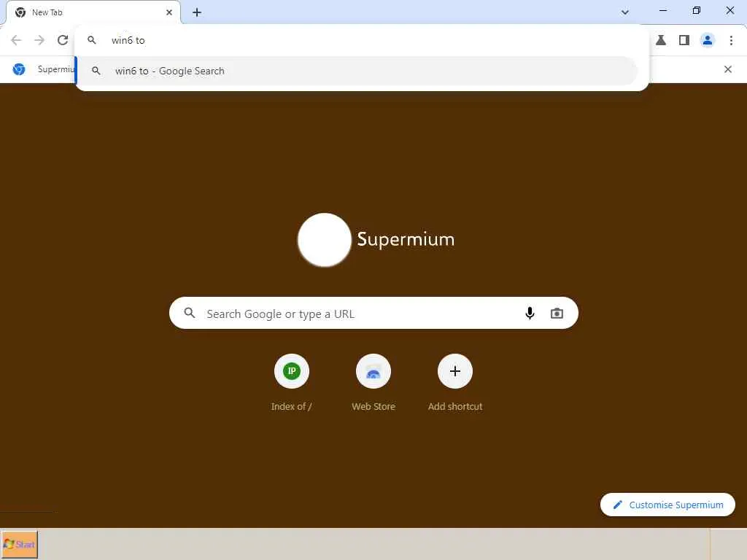Search by image with camera icon
Viewport: 747px width, 560px height.
pos(557,314)
